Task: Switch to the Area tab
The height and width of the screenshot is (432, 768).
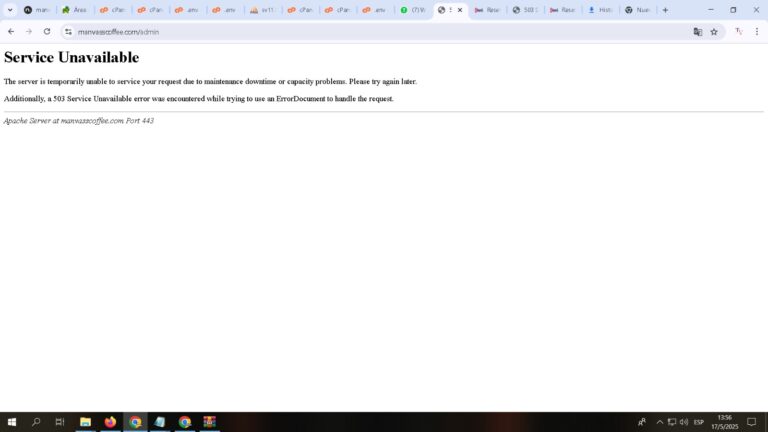Action: [74, 10]
